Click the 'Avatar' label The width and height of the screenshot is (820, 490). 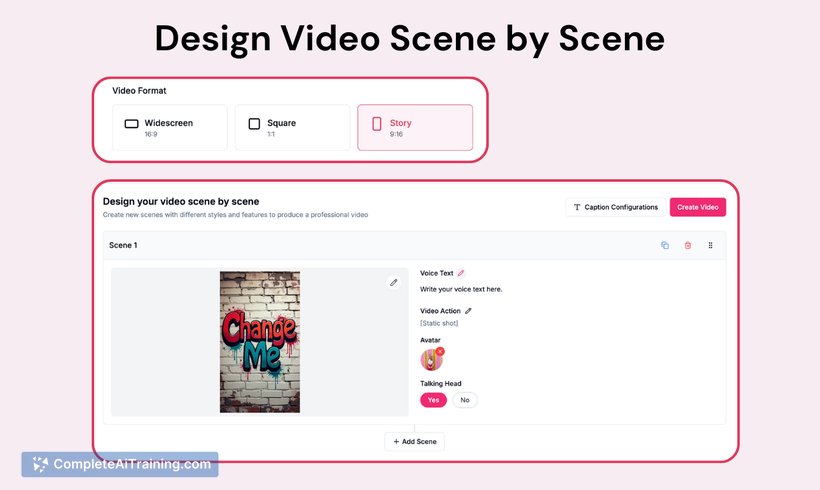click(430, 340)
